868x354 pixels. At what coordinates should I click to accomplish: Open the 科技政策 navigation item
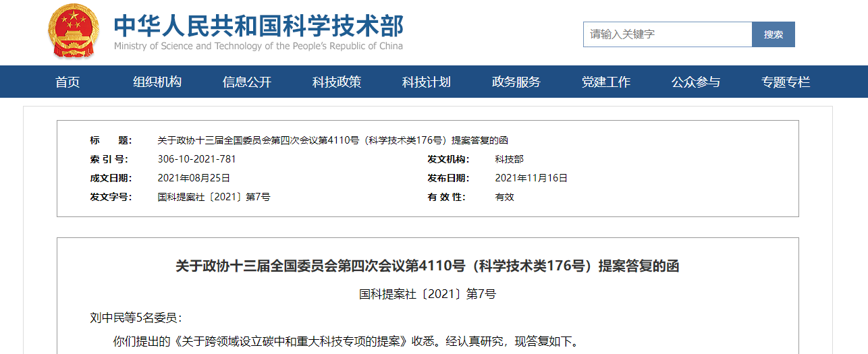pos(337,82)
